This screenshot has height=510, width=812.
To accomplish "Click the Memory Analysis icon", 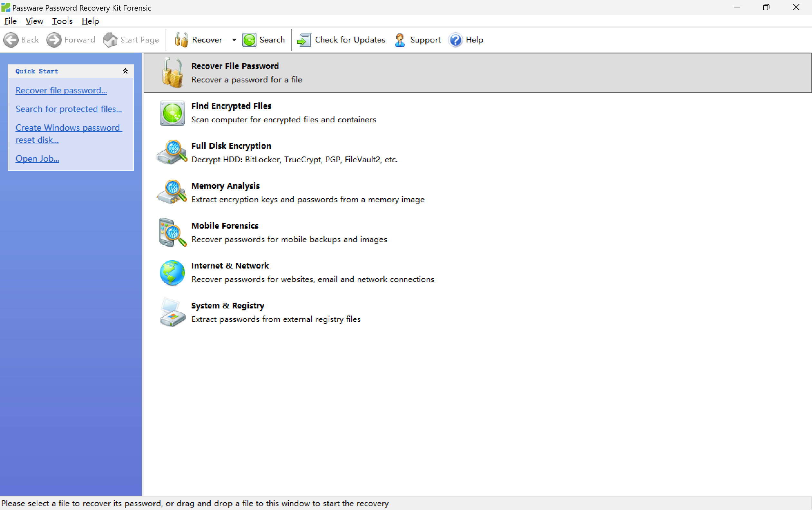I will (172, 192).
